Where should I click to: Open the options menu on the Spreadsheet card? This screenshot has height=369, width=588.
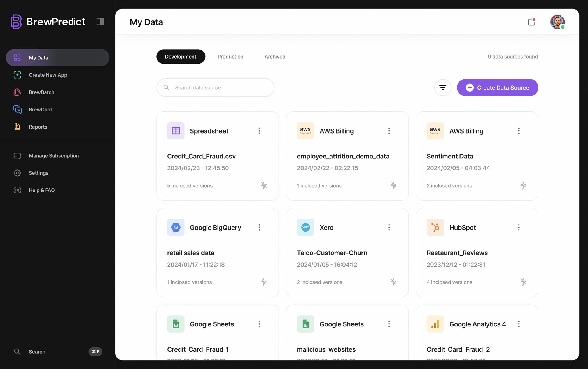click(259, 131)
